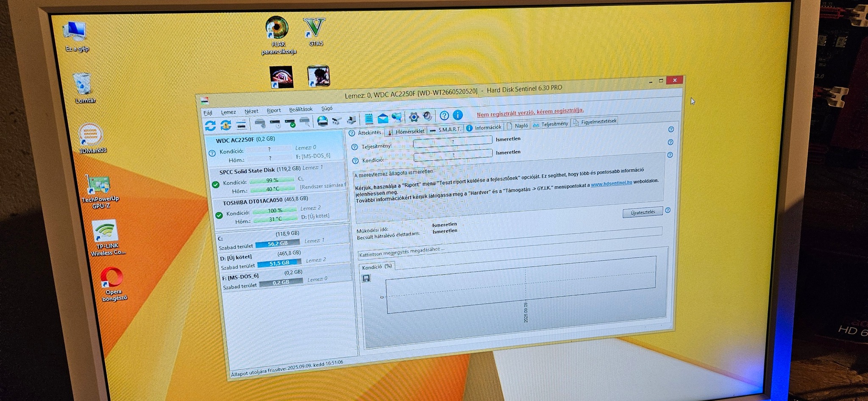Select the SPCC Solid State Disk entry
868x401 pixels.
(x=277, y=180)
